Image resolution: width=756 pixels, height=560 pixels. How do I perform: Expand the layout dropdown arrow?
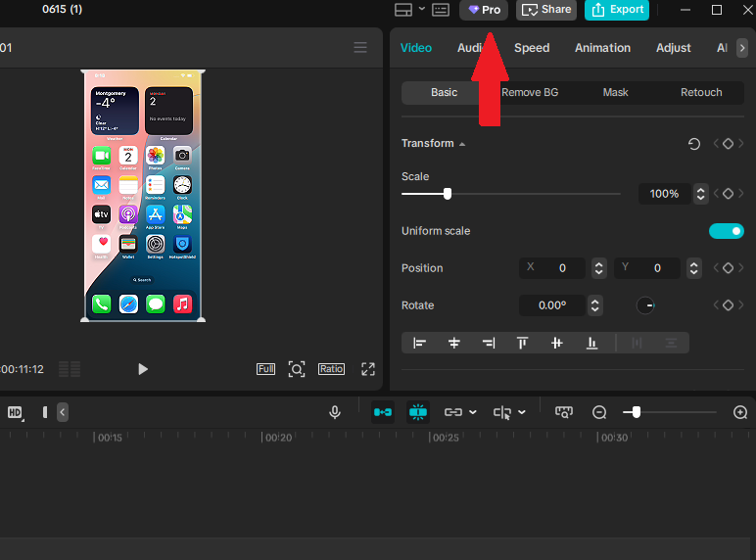point(422,9)
